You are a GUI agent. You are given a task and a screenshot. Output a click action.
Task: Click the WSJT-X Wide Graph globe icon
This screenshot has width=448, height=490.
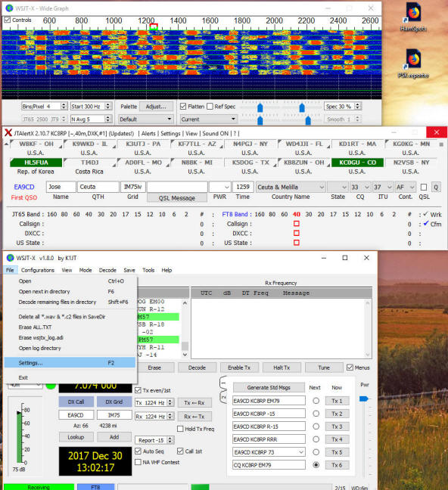pos(9,8)
